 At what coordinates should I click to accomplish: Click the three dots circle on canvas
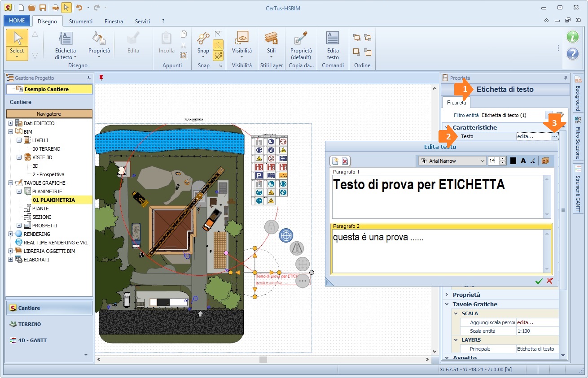tap(303, 281)
